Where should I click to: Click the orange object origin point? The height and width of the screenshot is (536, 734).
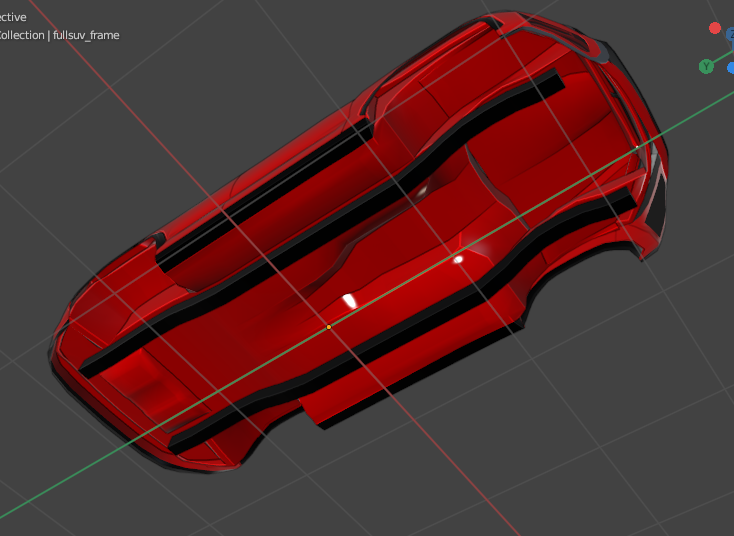(x=329, y=327)
